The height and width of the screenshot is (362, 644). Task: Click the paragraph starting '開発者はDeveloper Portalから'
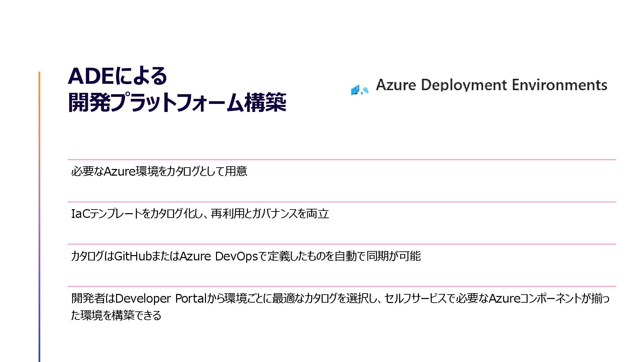pyautogui.click(x=340, y=307)
